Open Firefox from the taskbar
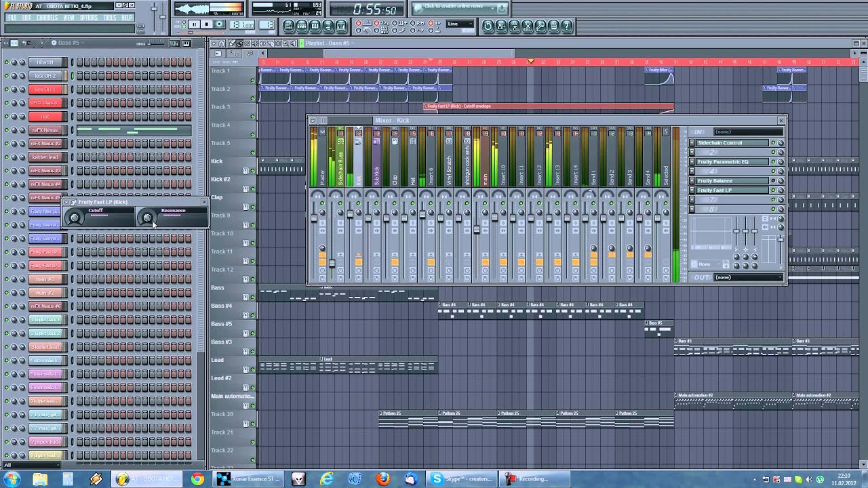Screen dimensions: 868x488 (382, 479)
